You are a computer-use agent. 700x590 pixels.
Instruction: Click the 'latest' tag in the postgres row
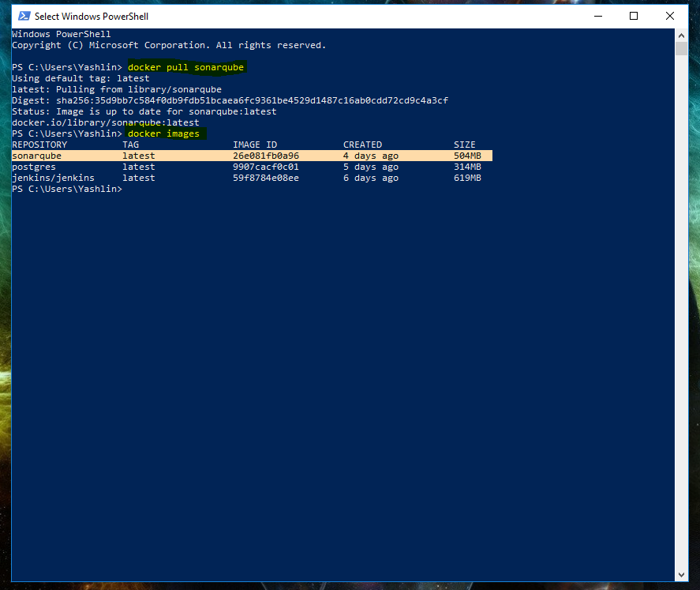click(x=139, y=167)
